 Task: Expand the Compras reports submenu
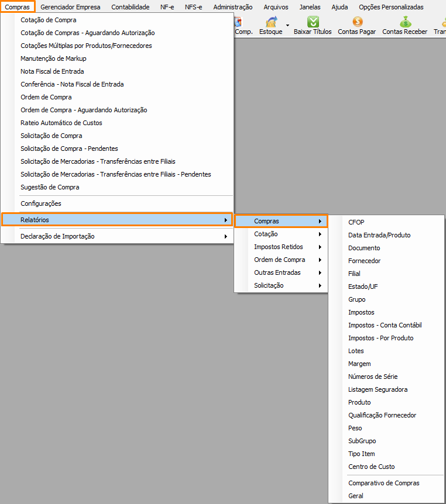(282, 221)
